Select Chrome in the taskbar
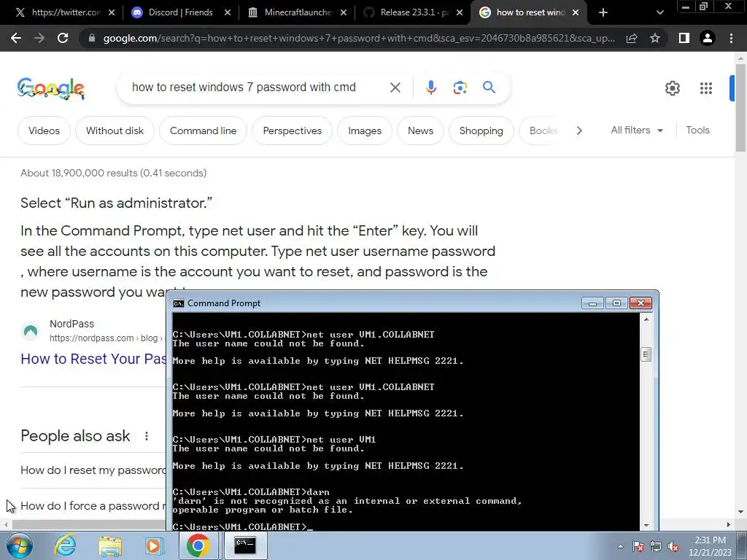The image size is (747, 560). click(198, 545)
